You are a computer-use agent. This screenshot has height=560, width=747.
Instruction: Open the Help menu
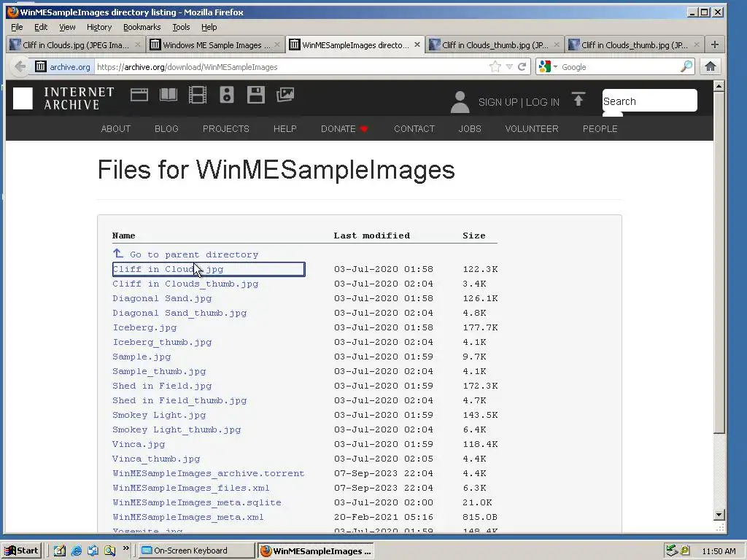(x=209, y=27)
